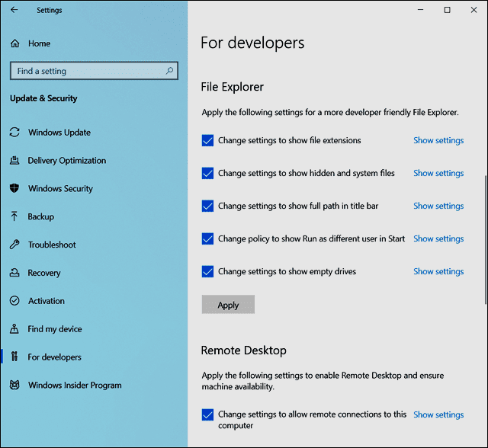This screenshot has width=488, height=448.
Task: Open Windows Insider Program page
Action: tap(75, 386)
